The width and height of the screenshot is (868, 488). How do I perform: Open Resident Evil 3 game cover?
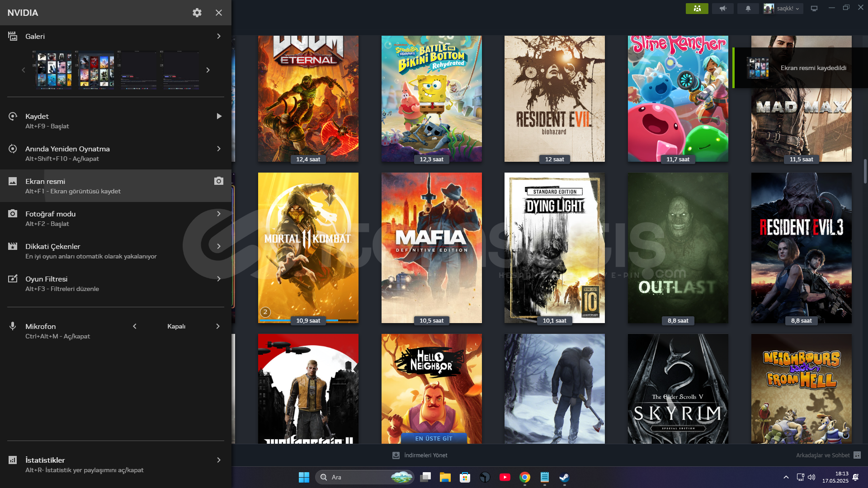pyautogui.click(x=802, y=248)
